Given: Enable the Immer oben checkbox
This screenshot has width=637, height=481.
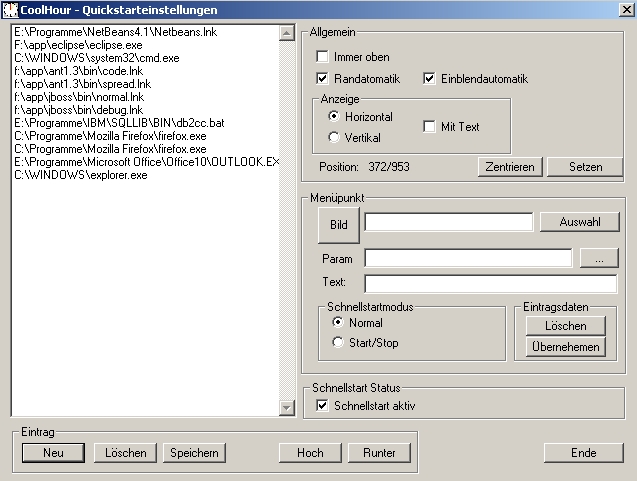Looking at the screenshot, I should point(322,56).
